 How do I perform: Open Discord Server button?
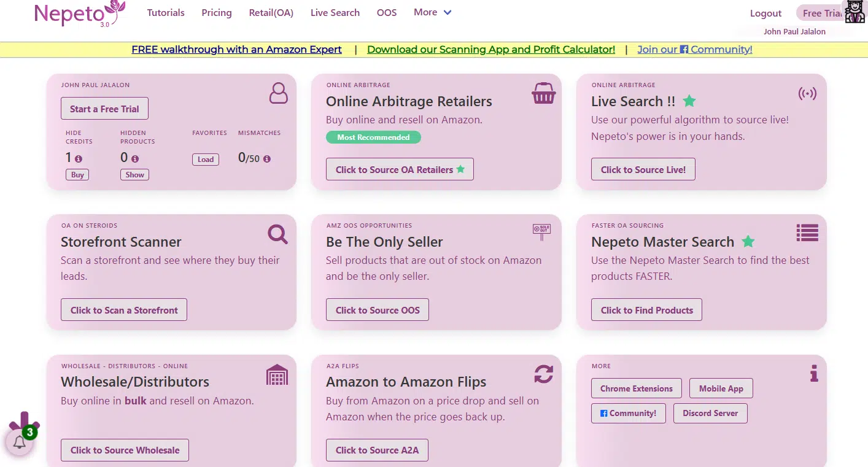pyautogui.click(x=710, y=413)
